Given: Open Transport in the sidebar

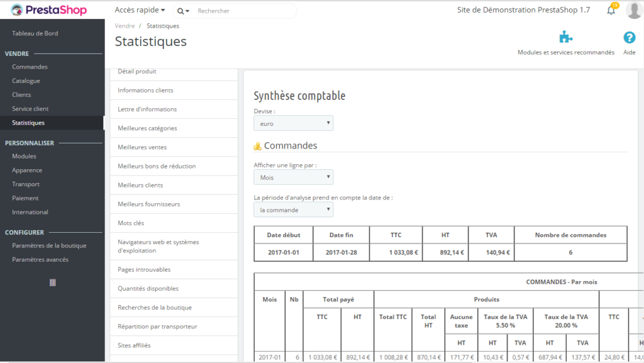Looking at the screenshot, I should 26,184.
